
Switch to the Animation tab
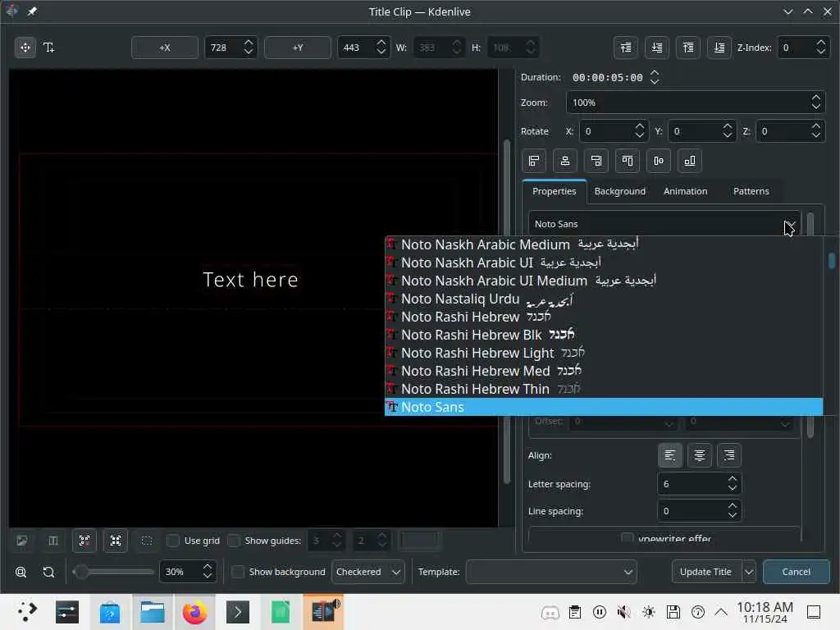[x=685, y=191]
